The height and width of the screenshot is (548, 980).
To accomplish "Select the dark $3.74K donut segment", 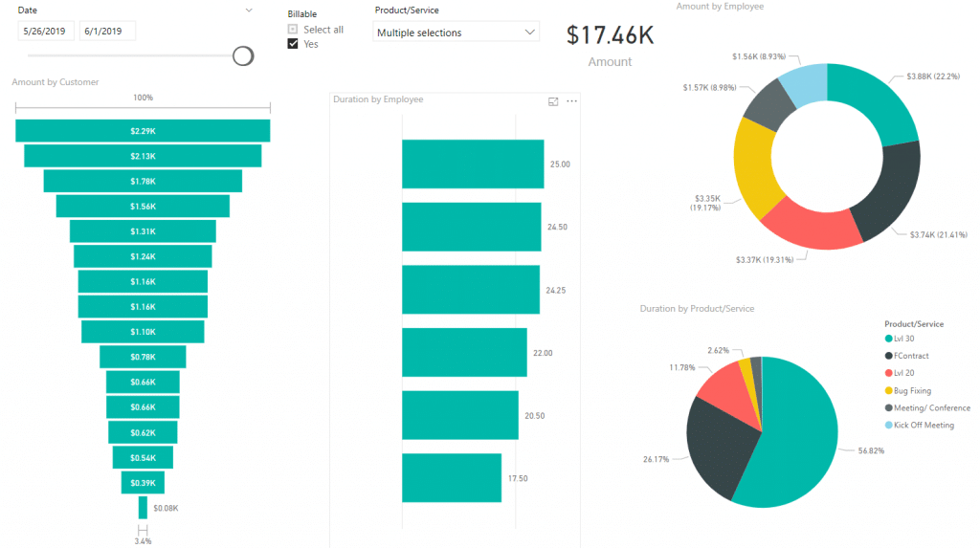I will pos(891,192).
